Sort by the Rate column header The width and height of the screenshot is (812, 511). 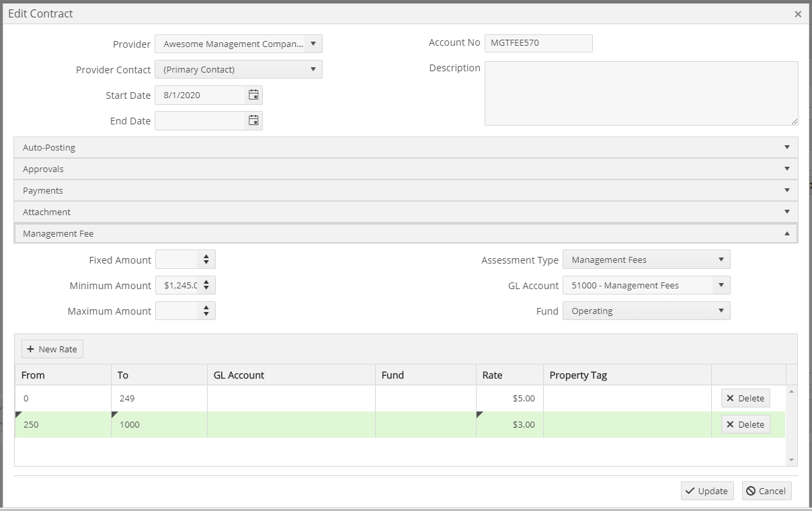tap(510, 375)
